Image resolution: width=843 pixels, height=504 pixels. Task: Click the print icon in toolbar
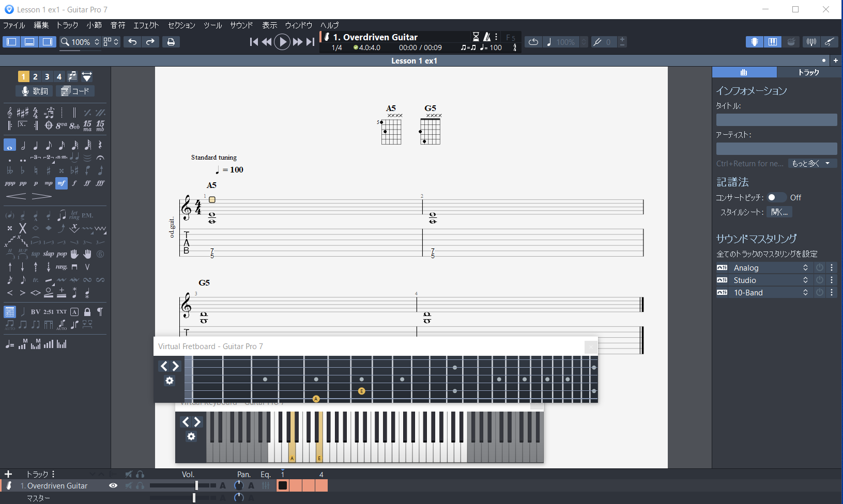pos(171,42)
